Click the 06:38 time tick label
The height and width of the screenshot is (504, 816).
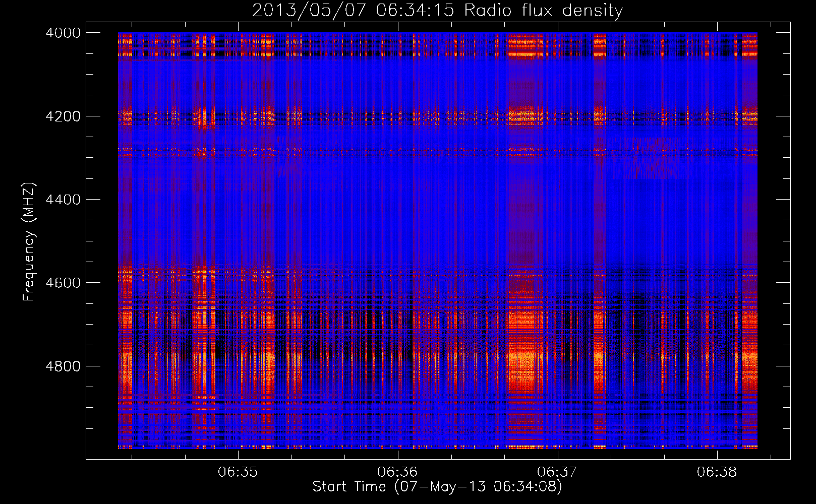click(x=717, y=472)
